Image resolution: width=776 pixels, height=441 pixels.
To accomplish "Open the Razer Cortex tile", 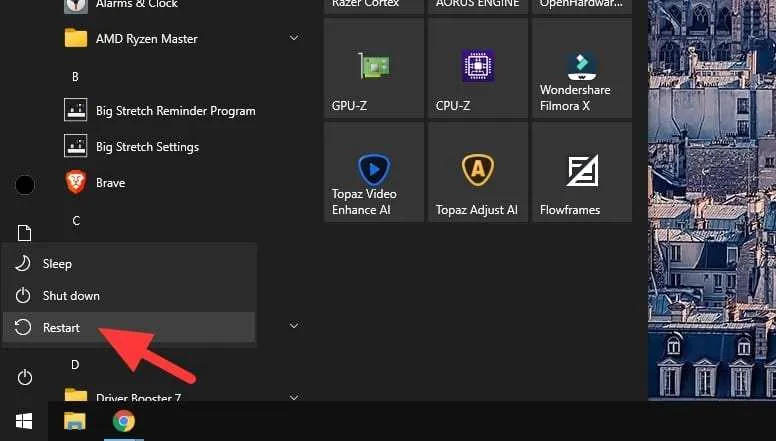I will [x=374, y=6].
